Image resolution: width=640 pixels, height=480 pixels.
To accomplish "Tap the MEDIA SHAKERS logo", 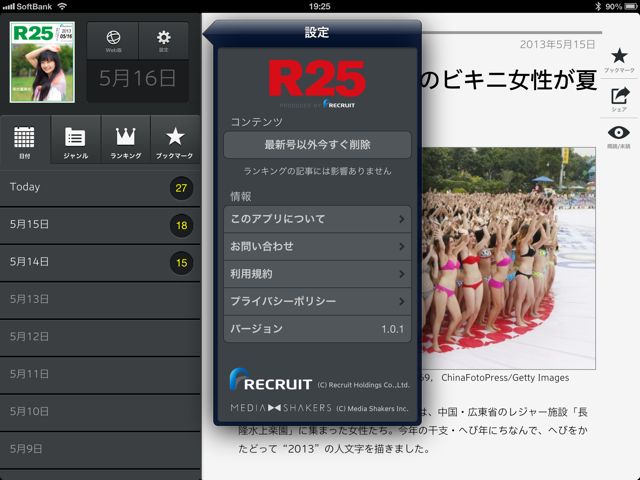I will click(281, 408).
